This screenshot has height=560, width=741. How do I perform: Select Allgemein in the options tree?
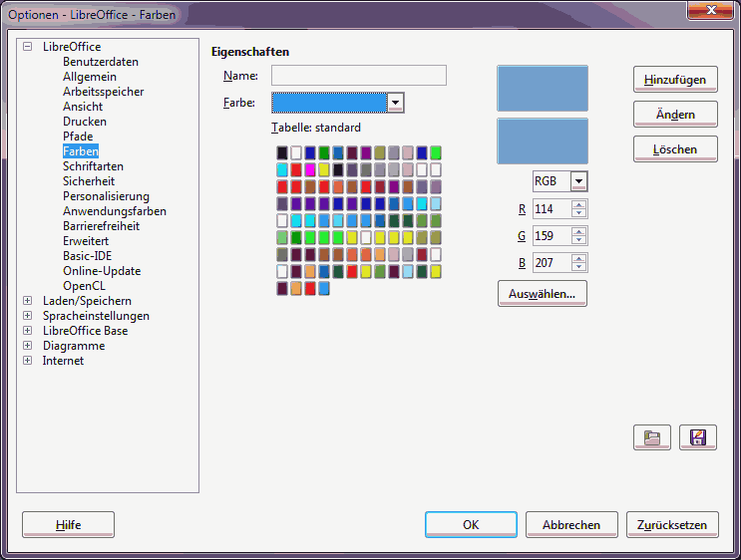tap(90, 77)
